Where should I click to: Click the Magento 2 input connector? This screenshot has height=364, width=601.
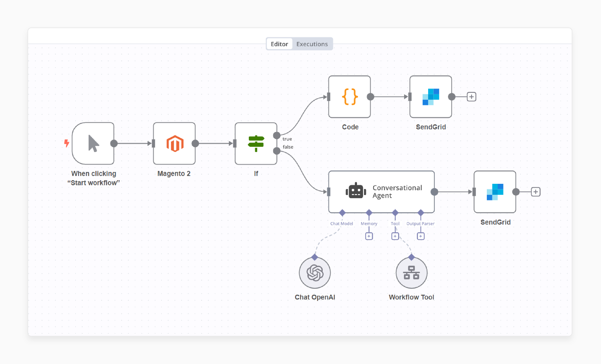pos(153,144)
